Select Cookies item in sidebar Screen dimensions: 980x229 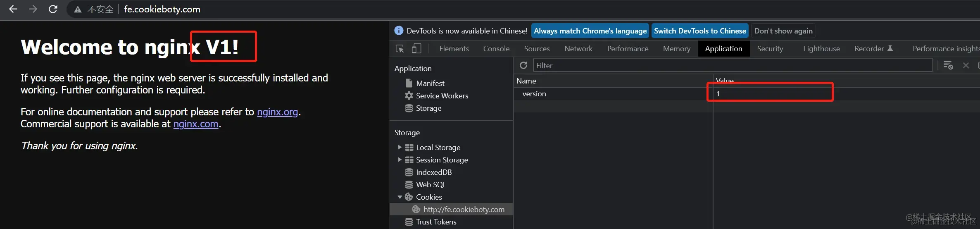(x=429, y=197)
